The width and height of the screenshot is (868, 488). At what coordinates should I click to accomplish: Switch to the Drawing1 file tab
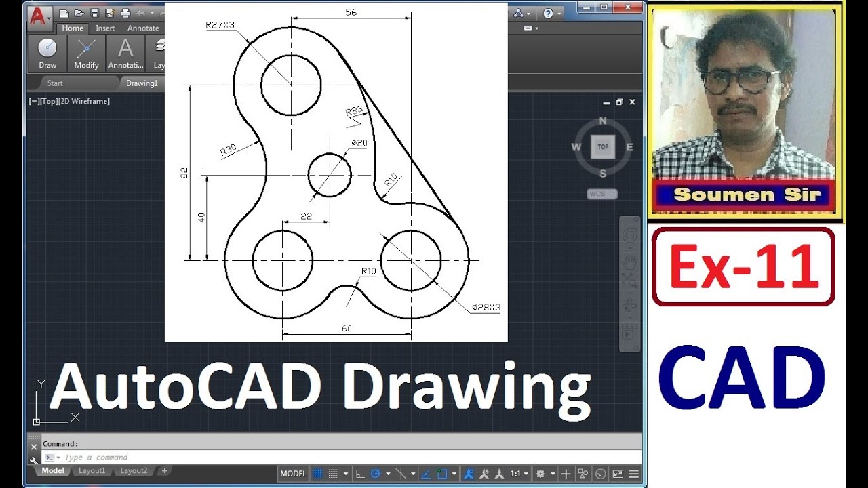(x=142, y=83)
